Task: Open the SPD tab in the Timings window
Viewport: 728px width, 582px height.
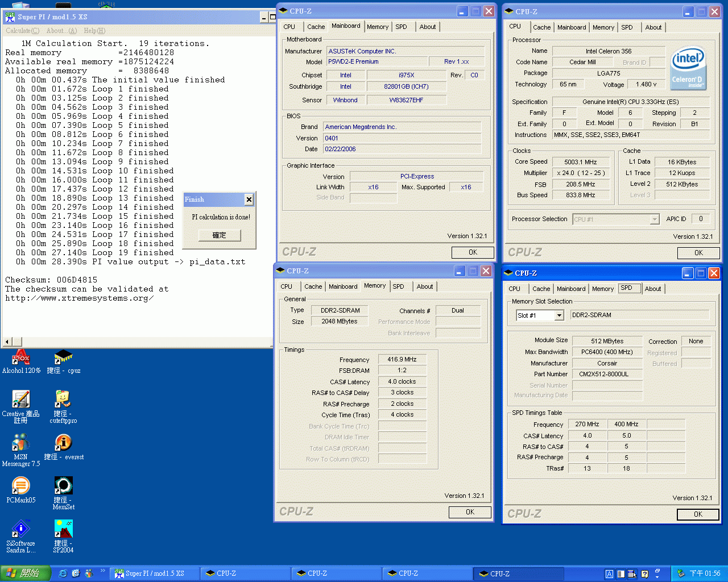Action: click(x=399, y=286)
